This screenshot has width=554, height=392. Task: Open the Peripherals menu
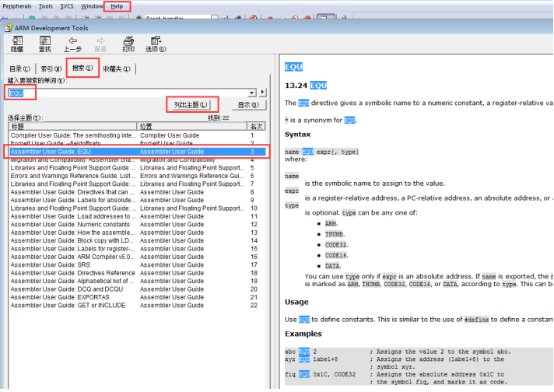[x=17, y=6]
